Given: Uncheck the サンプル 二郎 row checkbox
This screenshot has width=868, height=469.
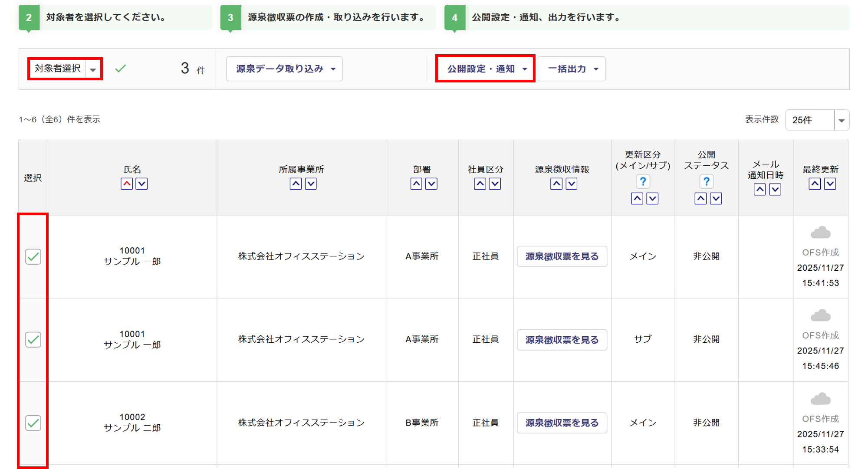Looking at the screenshot, I should click(33, 423).
